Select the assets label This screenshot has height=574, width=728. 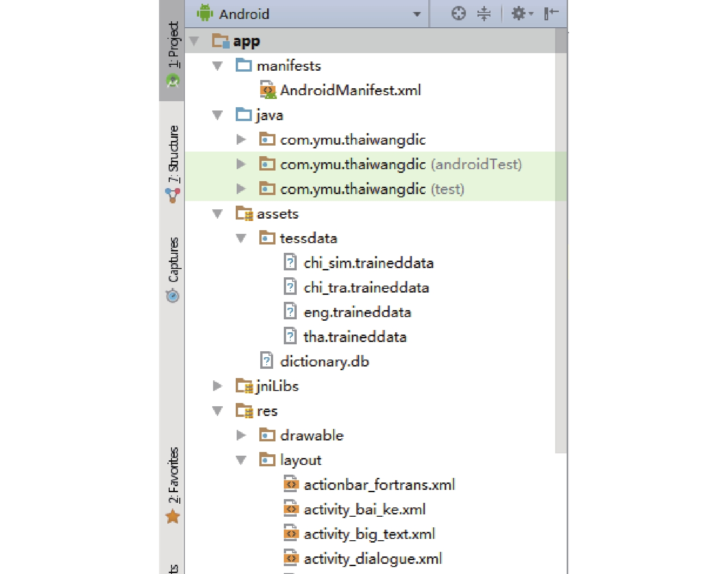(x=278, y=214)
